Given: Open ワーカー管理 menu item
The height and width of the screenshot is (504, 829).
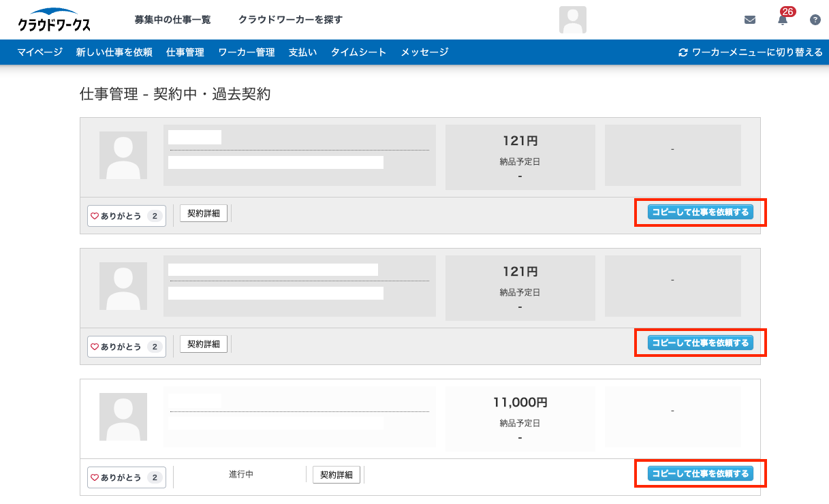Looking at the screenshot, I should pyautogui.click(x=246, y=52).
